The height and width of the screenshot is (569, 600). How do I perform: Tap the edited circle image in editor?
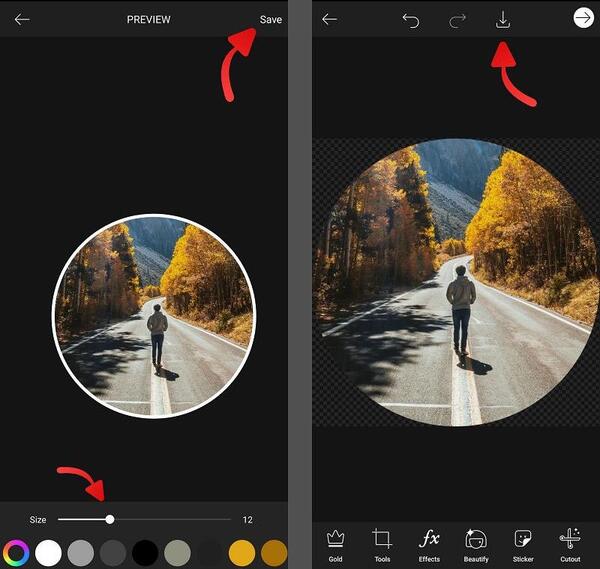tap(456, 282)
